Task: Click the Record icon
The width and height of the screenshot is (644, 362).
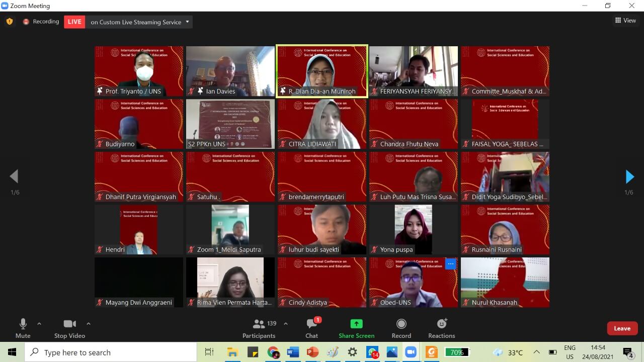Action: click(401, 324)
